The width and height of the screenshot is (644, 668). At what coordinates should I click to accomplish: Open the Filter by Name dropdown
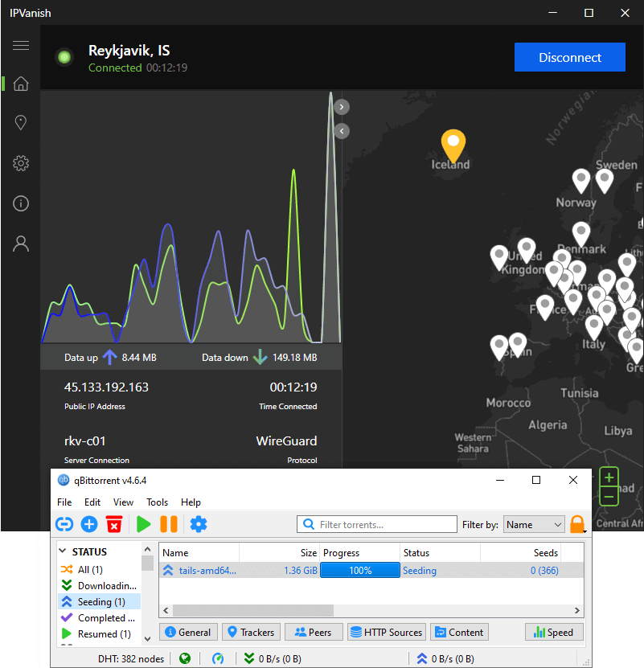pos(534,523)
